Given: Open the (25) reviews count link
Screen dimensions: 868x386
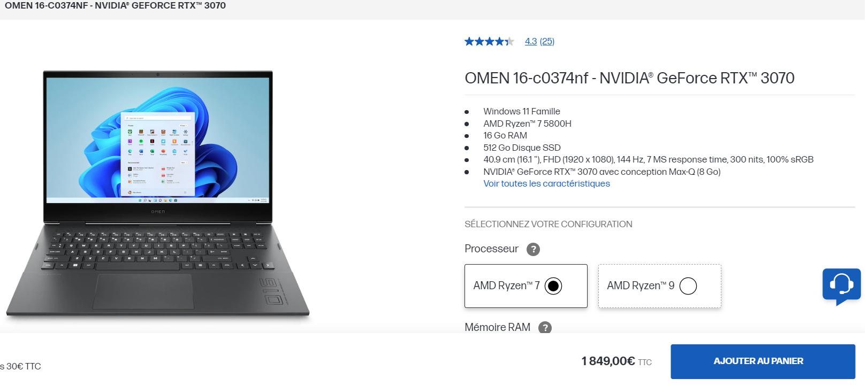Looking at the screenshot, I should click(x=547, y=42).
